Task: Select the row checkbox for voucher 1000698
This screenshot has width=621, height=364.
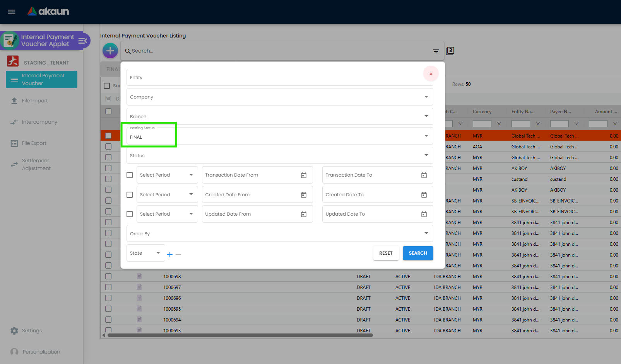Action: (108, 276)
